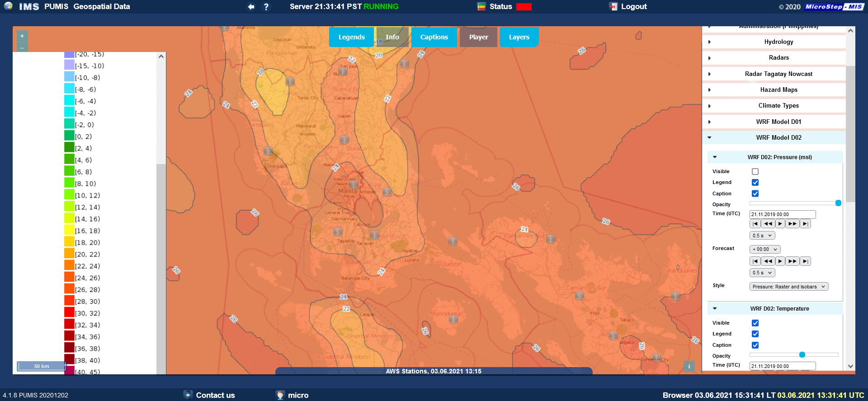Open the Pressure Style dropdown
Image resolution: width=868 pixels, height=401 pixels.
point(788,287)
